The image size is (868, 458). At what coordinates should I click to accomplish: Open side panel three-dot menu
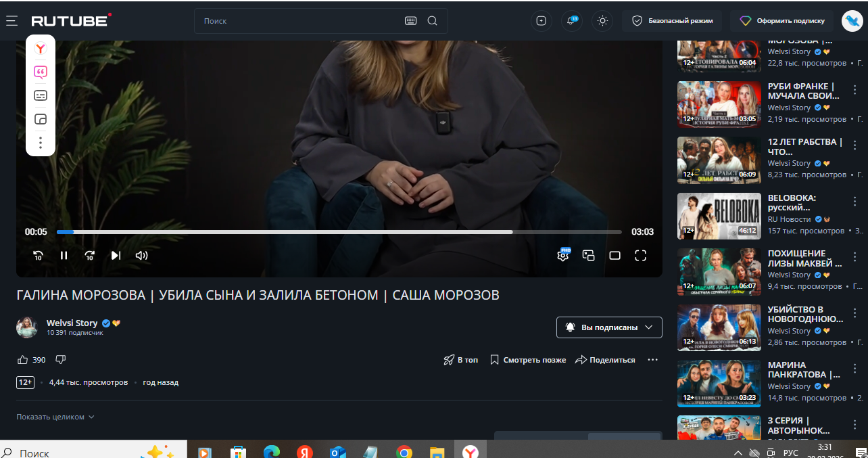(41, 143)
